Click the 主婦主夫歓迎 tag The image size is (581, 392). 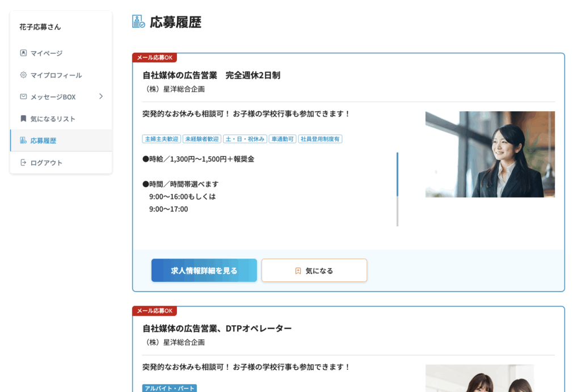click(162, 139)
